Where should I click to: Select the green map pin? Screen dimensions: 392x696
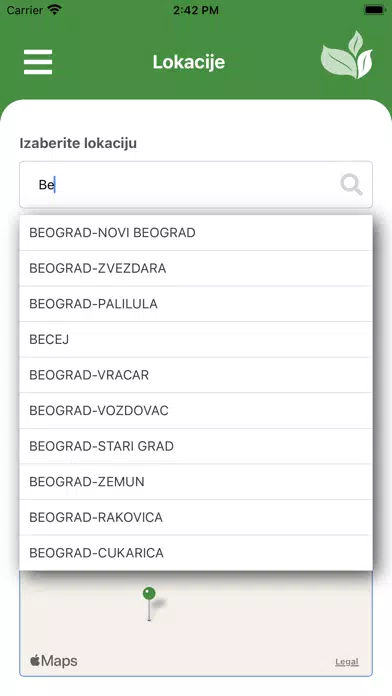coord(149,604)
